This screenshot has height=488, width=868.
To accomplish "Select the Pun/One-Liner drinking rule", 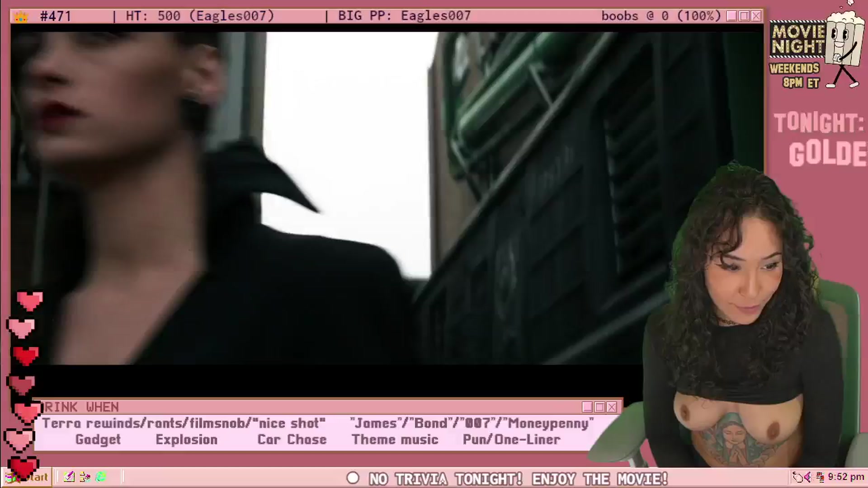I will click(x=511, y=440).
